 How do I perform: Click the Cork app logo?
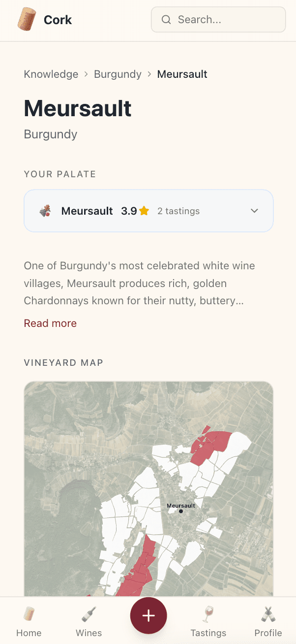click(x=44, y=20)
